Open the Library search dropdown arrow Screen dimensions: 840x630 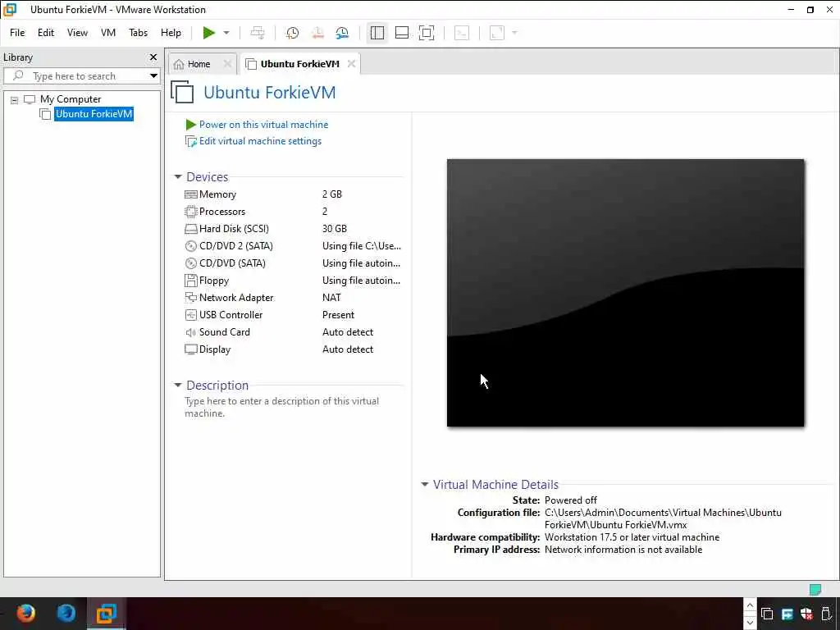point(153,76)
